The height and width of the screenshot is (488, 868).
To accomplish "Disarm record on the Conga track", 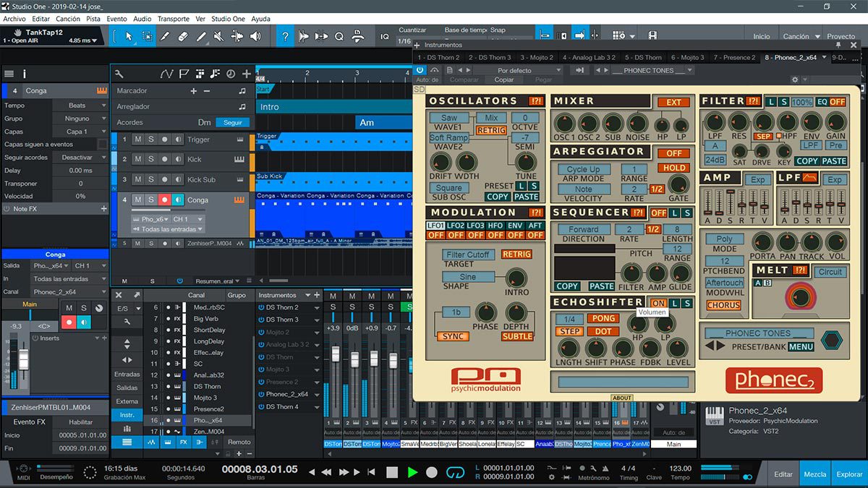I will pyautogui.click(x=165, y=200).
